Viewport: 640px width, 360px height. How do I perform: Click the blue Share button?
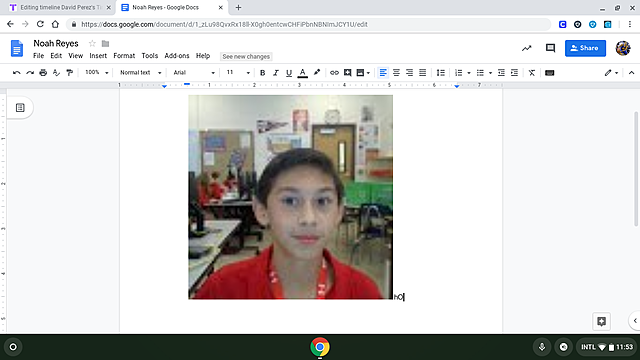click(585, 48)
